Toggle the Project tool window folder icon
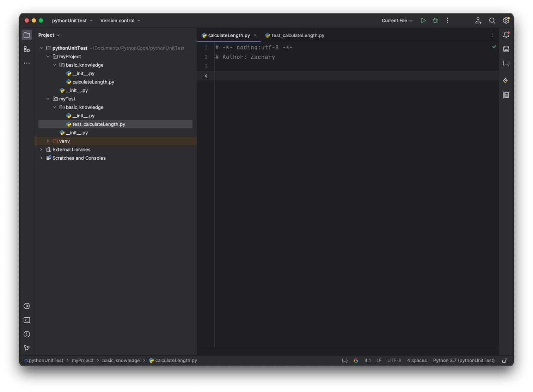This screenshot has width=533, height=392. (27, 35)
